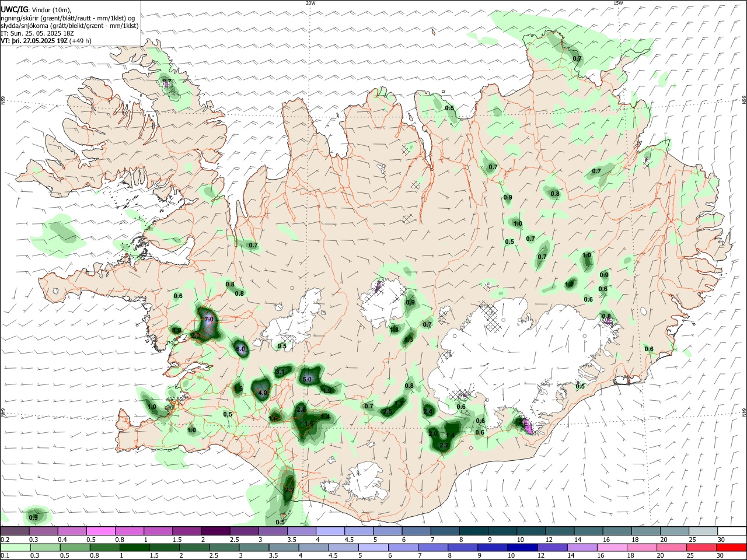Click the 3.1 precipitation value
Viewport: 747px width, 560px height.
pos(280,372)
